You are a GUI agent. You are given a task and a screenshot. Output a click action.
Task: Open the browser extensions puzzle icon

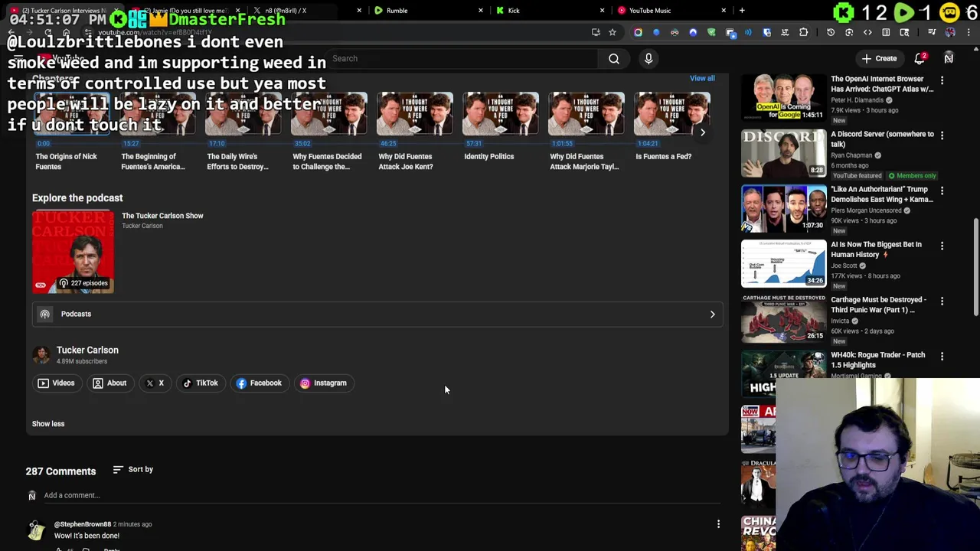803,32
